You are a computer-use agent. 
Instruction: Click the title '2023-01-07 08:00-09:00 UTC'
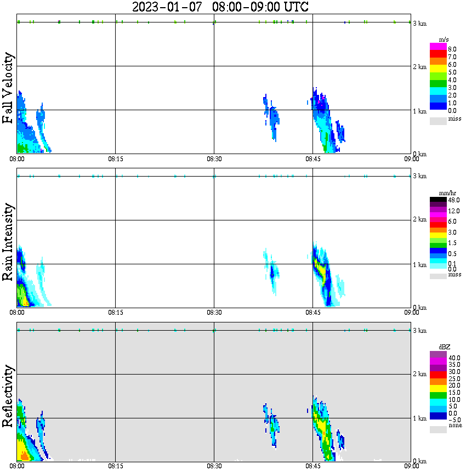[220, 7]
